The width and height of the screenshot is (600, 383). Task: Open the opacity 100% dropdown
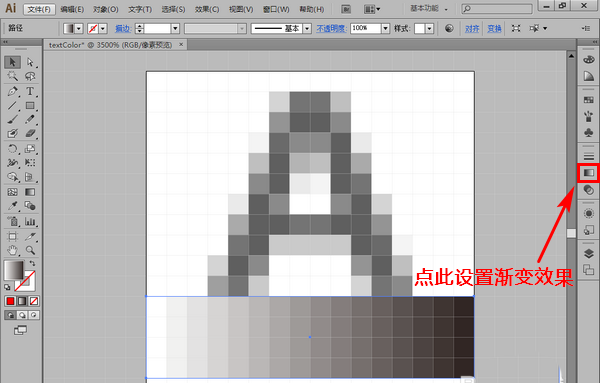pos(385,28)
